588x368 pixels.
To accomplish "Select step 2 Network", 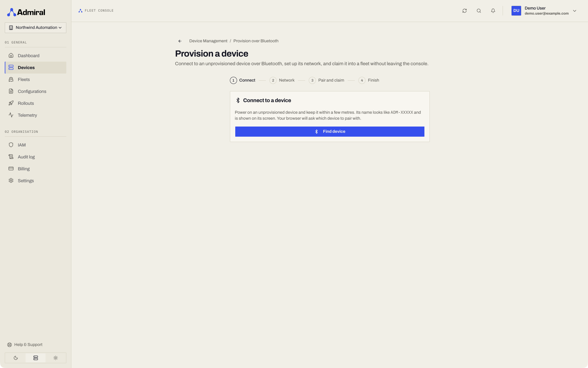I will click(x=282, y=80).
